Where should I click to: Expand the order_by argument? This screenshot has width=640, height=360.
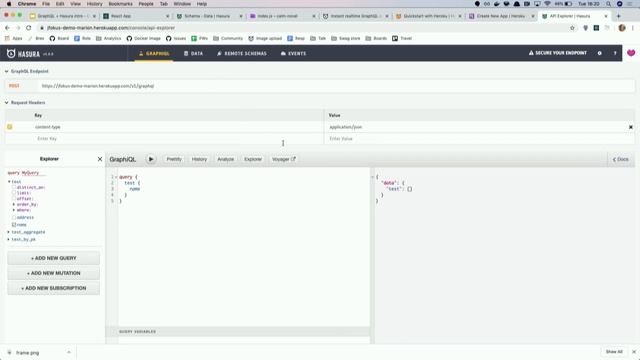pos(14,204)
